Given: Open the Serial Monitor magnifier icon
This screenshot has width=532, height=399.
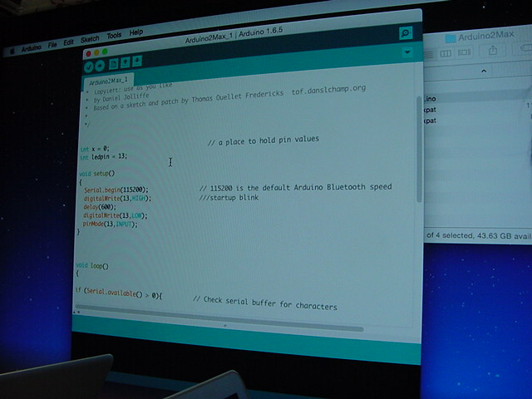Looking at the screenshot, I should [406, 33].
